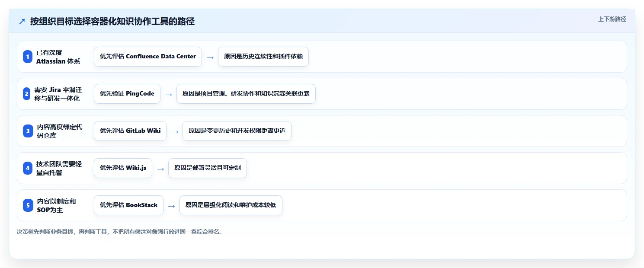Screen dimensions: 644x268
Task: Click 原因是历史连续性和插件依赖 box
Action: click(263, 57)
